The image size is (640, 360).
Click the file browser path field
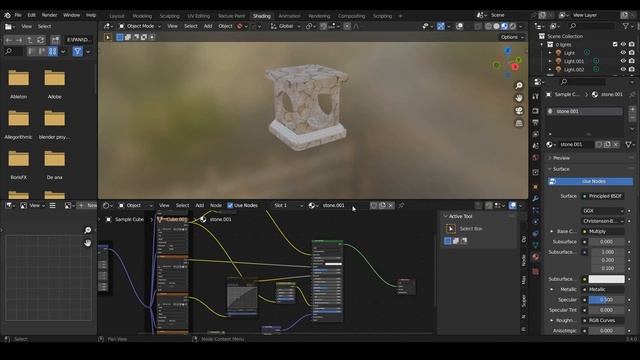[x=78, y=40]
